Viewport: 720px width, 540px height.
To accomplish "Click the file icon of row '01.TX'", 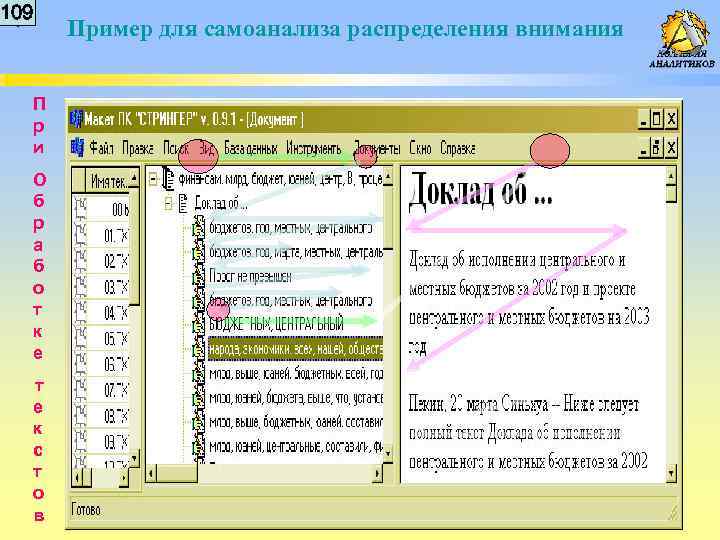I will click(x=80, y=235).
